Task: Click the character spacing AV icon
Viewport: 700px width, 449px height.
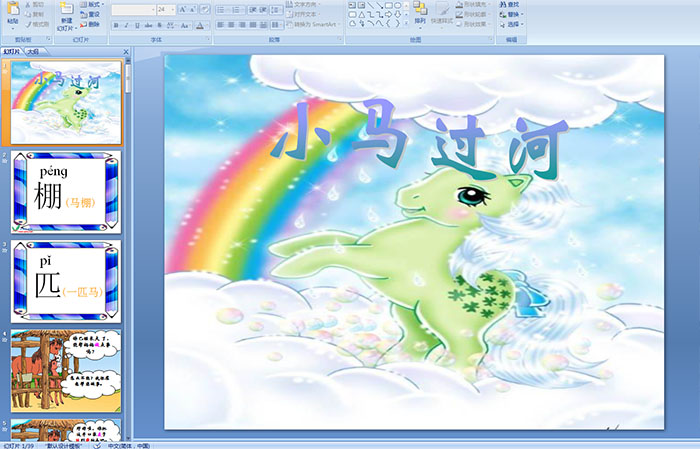Action: pos(171,25)
